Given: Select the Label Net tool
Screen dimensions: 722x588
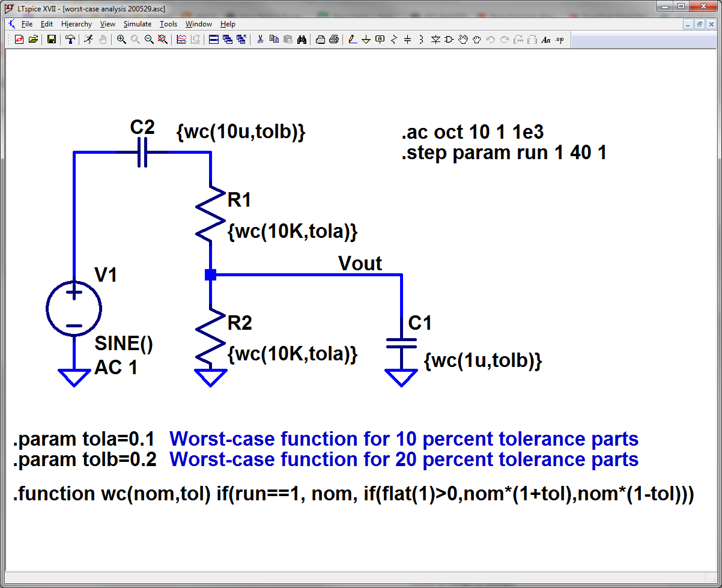Looking at the screenshot, I should pyautogui.click(x=380, y=40).
